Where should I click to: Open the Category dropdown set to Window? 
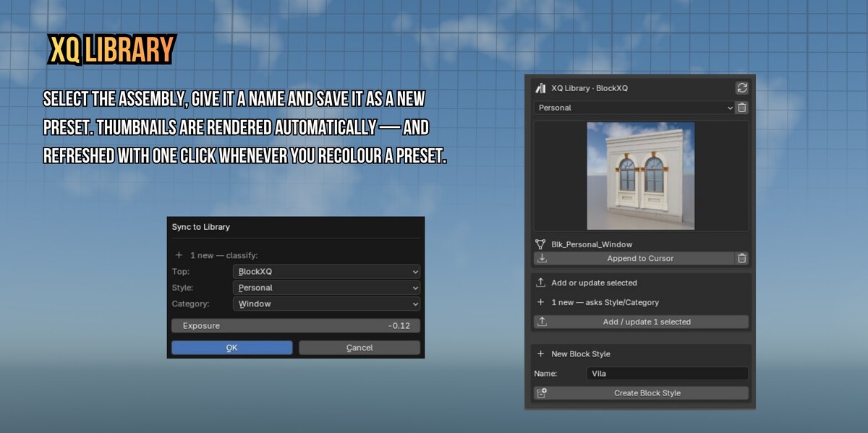[327, 304]
